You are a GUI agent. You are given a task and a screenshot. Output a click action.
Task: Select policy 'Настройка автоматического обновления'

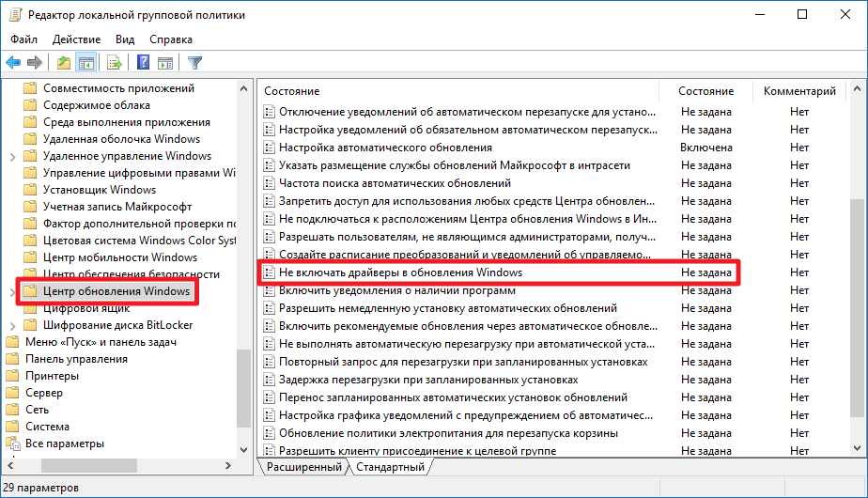385,148
